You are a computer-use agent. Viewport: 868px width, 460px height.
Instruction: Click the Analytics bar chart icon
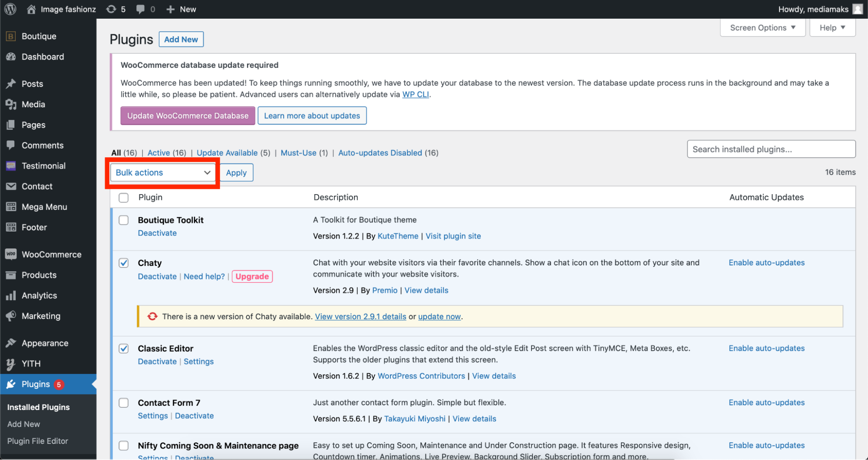(x=11, y=296)
